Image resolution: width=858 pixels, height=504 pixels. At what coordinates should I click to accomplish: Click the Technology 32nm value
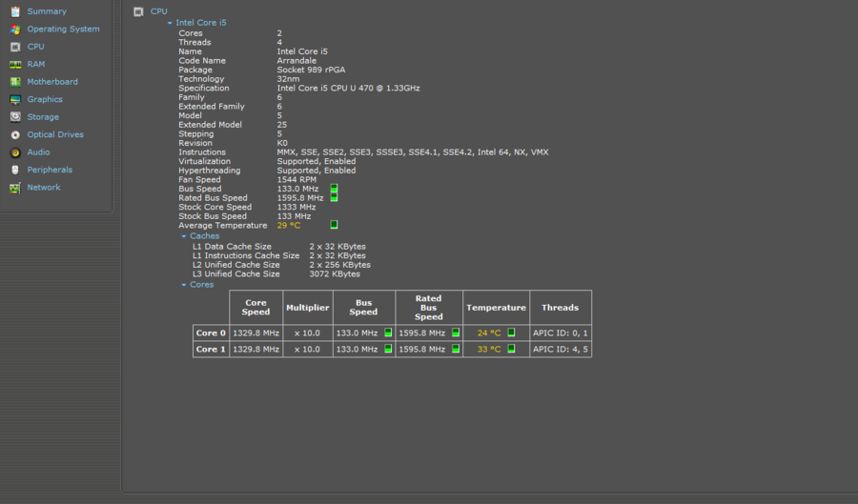[288, 79]
